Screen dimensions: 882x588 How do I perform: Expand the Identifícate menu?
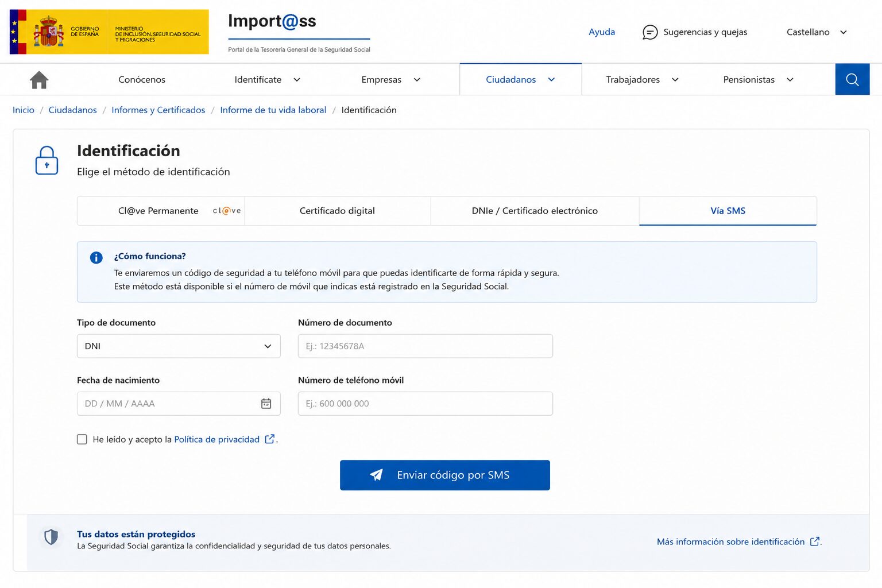click(268, 80)
